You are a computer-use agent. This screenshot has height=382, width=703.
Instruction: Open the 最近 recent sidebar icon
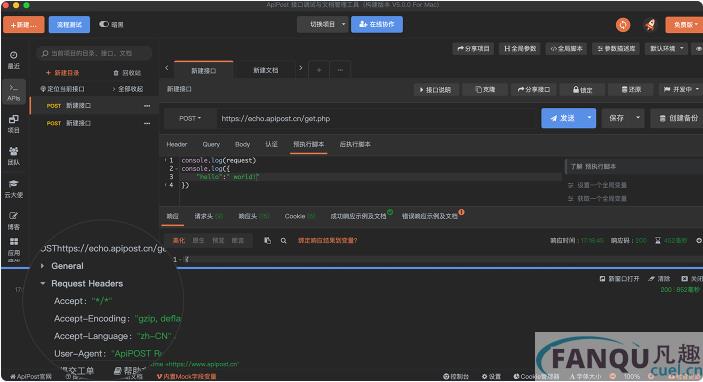[13, 60]
